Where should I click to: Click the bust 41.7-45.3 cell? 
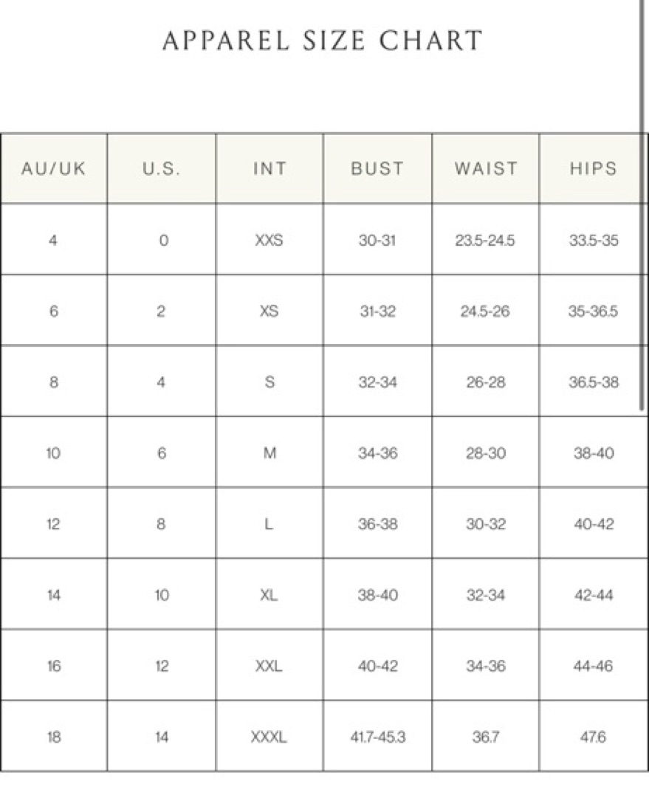(377, 737)
